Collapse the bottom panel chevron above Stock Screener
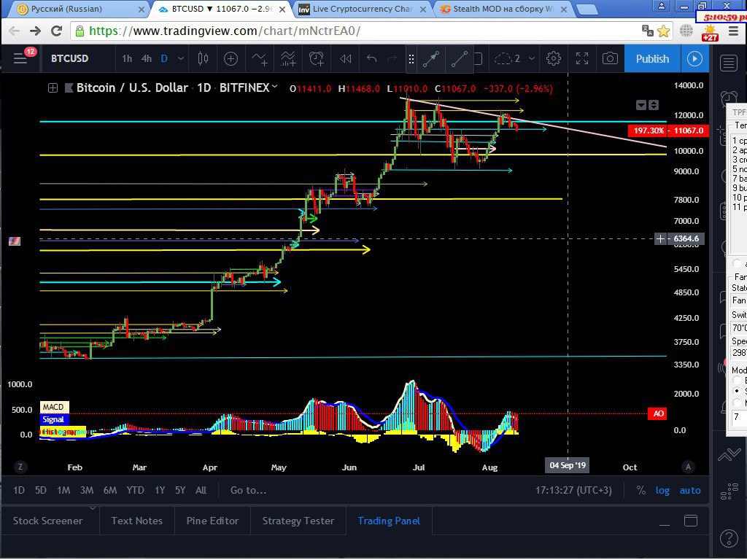Viewport: 747px width, 560px height. pos(93,507)
